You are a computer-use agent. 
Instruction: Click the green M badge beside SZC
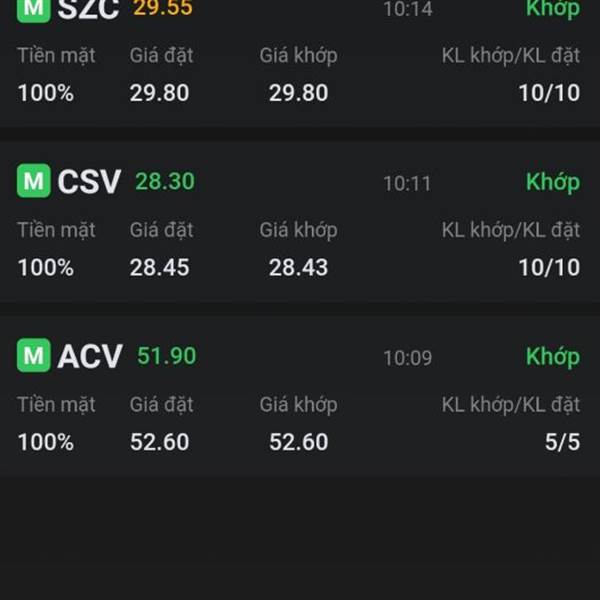click(x=34, y=9)
